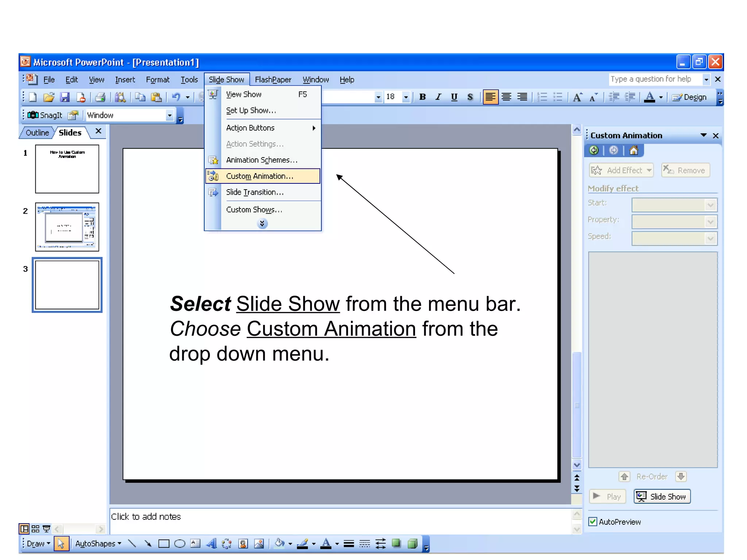Click the Copy icon in toolbar
Image resolution: width=747 pixels, height=560 pixels.
(x=140, y=97)
